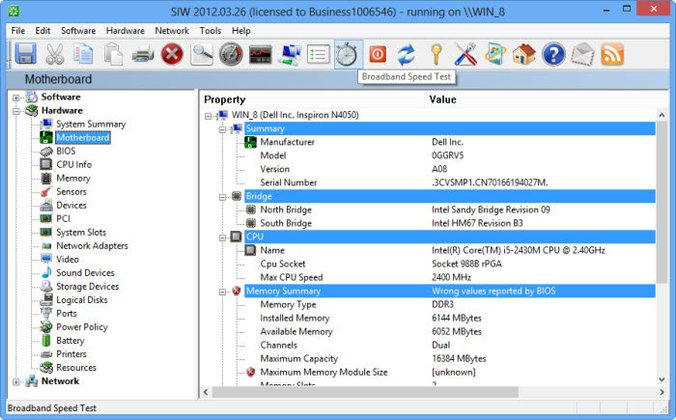Open the File menu
This screenshot has height=420, width=676.
[18, 31]
